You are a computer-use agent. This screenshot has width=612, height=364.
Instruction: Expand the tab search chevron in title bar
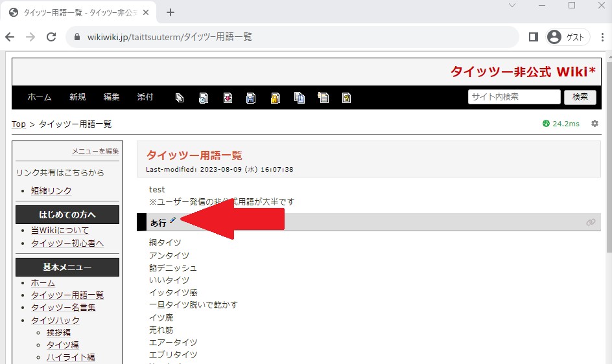point(512,6)
